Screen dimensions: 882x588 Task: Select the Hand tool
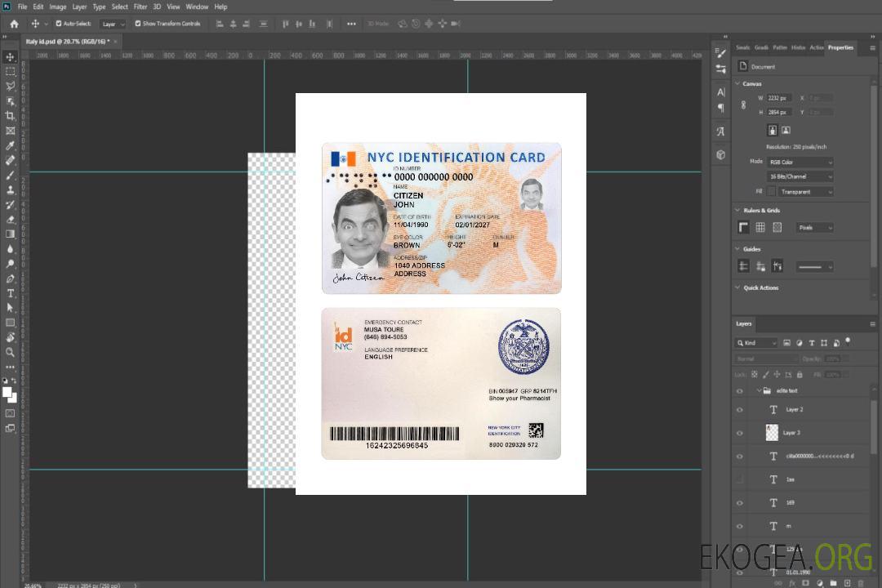tap(10, 337)
